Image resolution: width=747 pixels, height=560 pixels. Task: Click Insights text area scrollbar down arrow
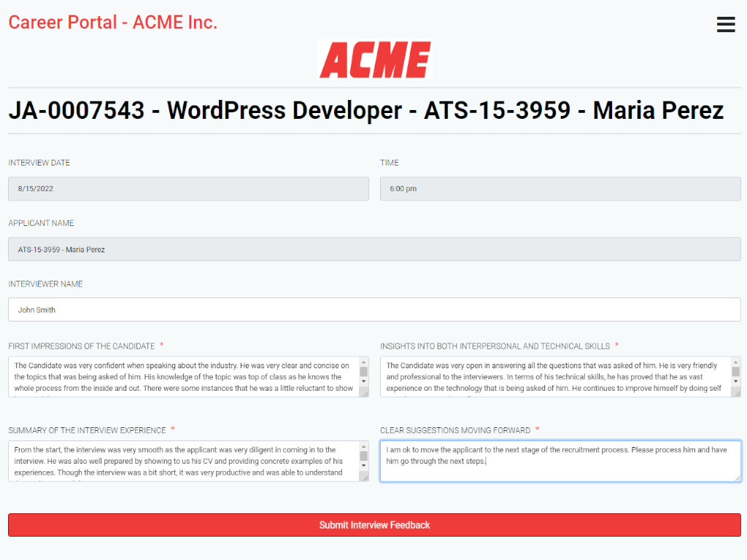click(x=735, y=381)
